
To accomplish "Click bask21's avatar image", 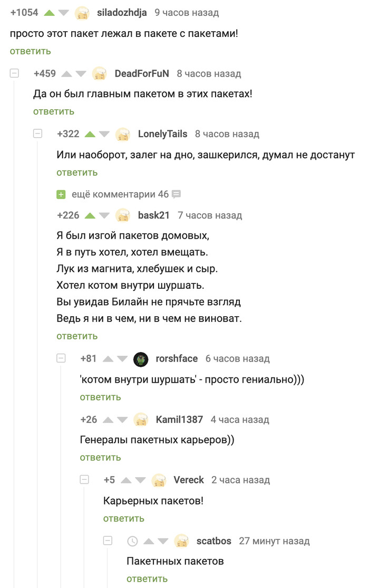I will (124, 215).
